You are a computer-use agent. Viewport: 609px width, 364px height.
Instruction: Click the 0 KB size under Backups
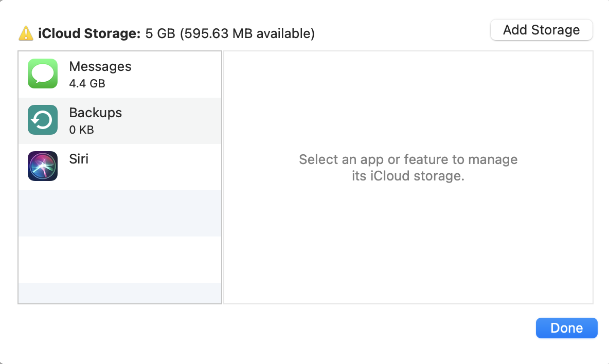81,130
